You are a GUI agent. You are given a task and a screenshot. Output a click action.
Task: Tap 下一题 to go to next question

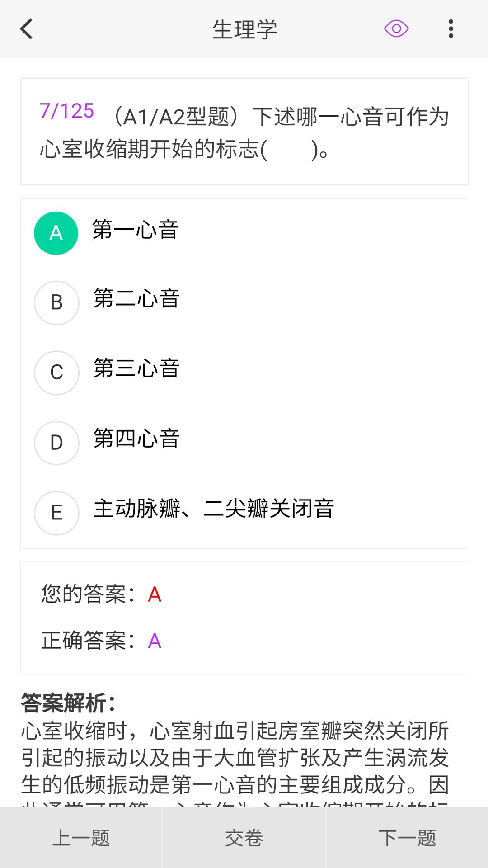tap(406, 839)
